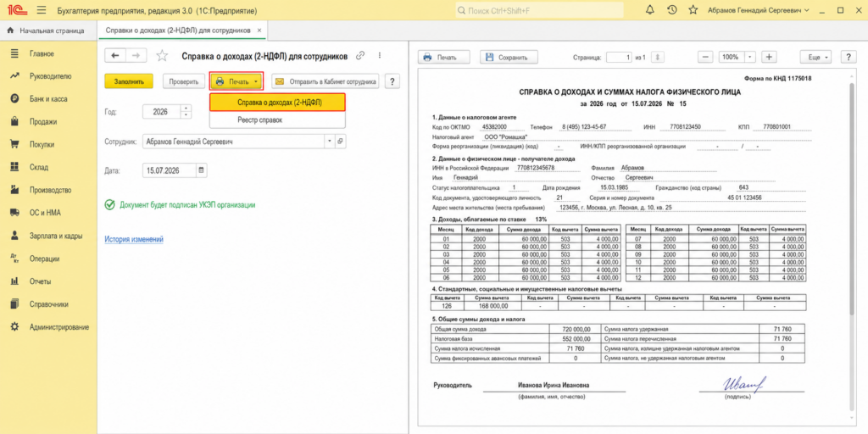Focus the Сотрудник input field

234,142
